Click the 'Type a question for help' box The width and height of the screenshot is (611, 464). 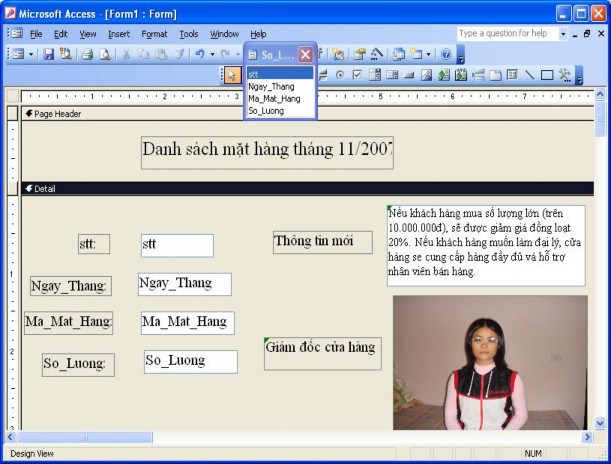[x=508, y=34]
